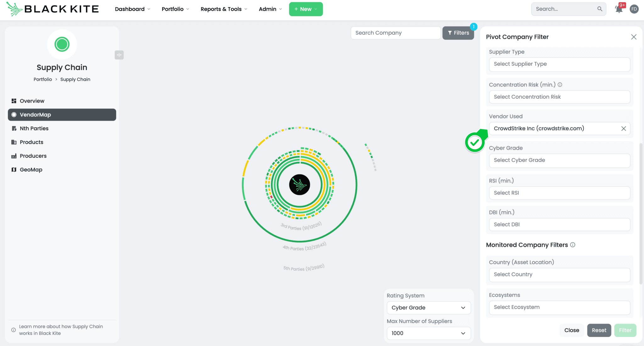Open the GeoMap sidebar item

[31, 170]
